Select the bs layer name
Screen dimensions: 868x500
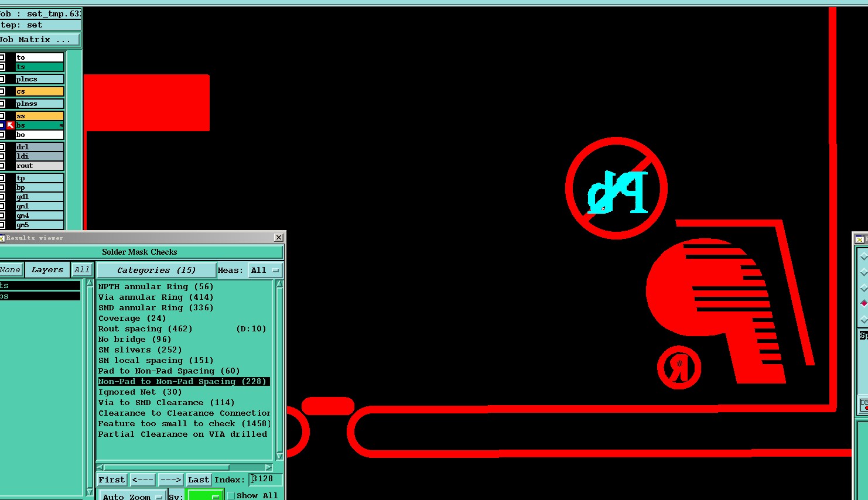[39, 125]
